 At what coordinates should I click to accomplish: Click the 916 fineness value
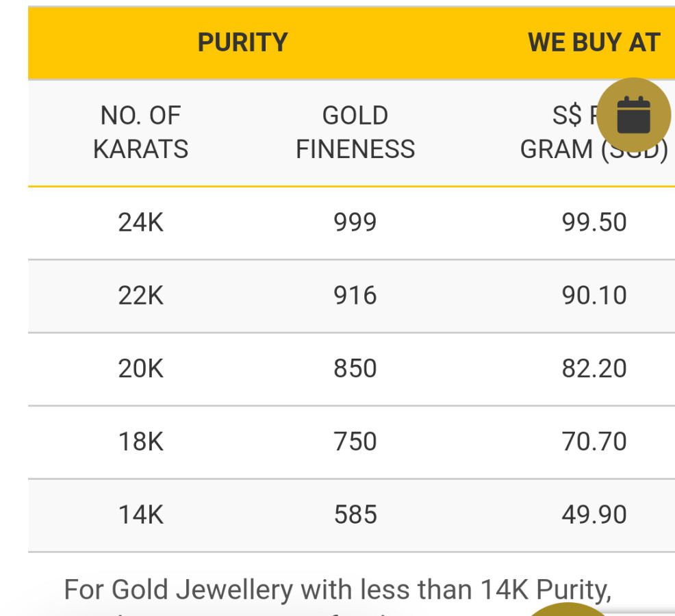point(355,296)
